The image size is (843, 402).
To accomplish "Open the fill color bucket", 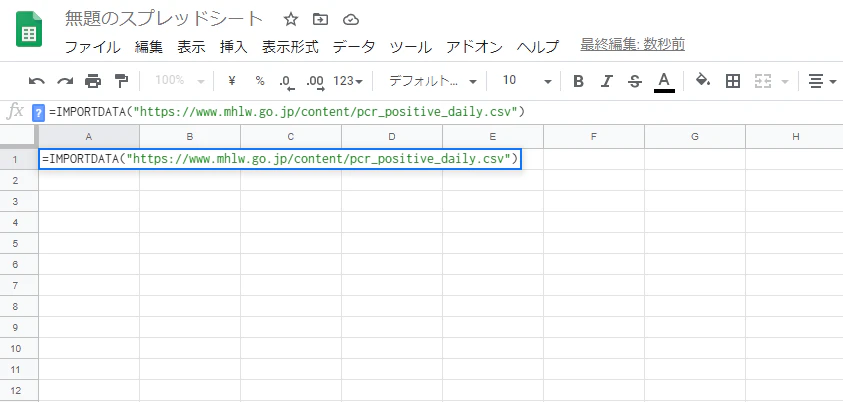I will pyautogui.click(x=703, y=81).
